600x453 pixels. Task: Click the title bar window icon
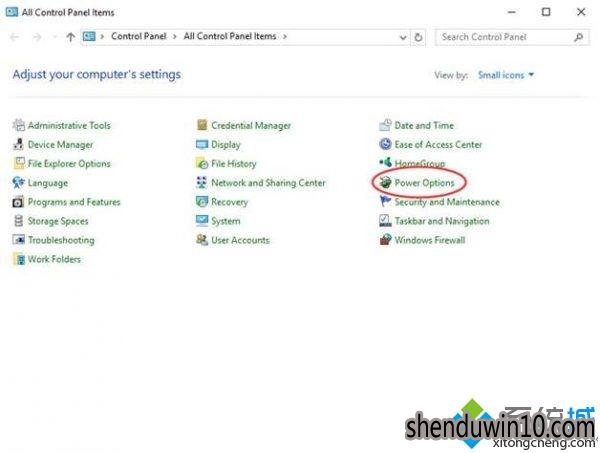click(11, 12)
